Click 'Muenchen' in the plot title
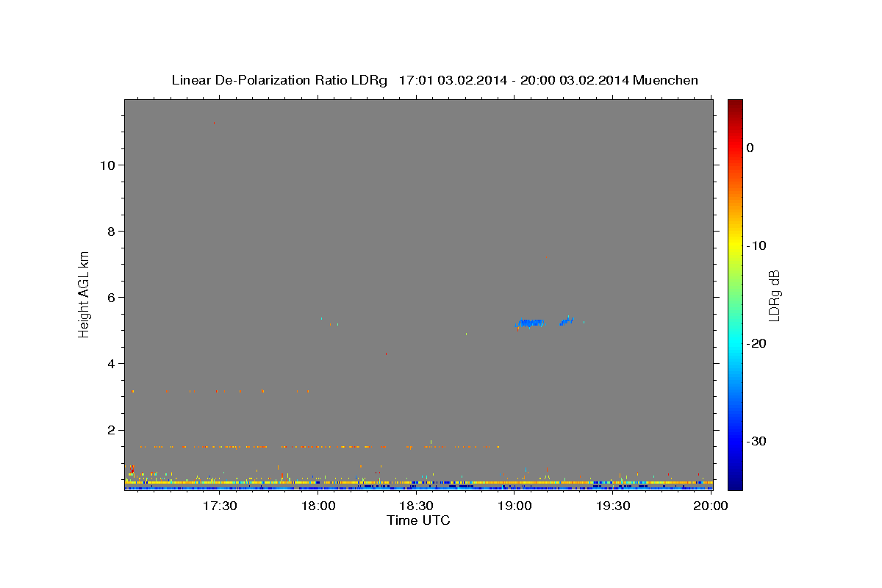882x588 pixels. tap(666, 80)
